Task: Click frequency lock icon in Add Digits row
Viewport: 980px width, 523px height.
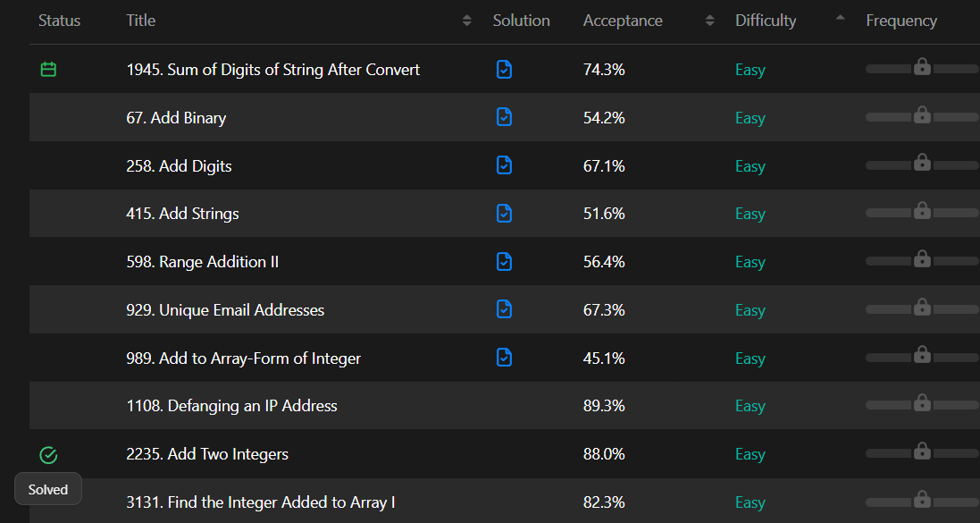Action: (922, 163)
